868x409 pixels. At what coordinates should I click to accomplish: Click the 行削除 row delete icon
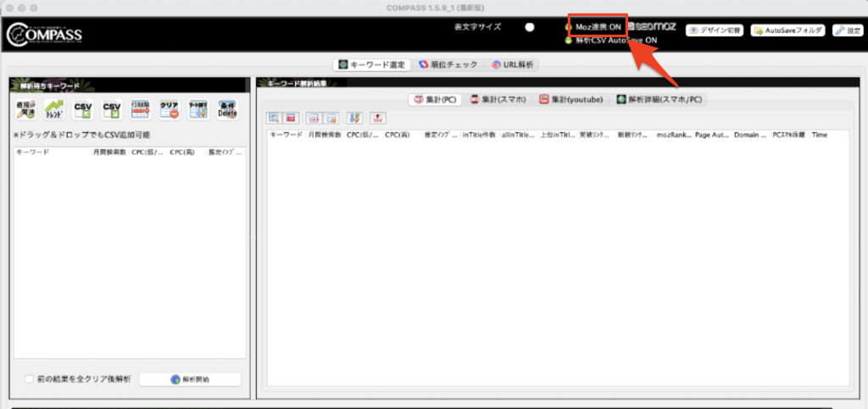141,109
